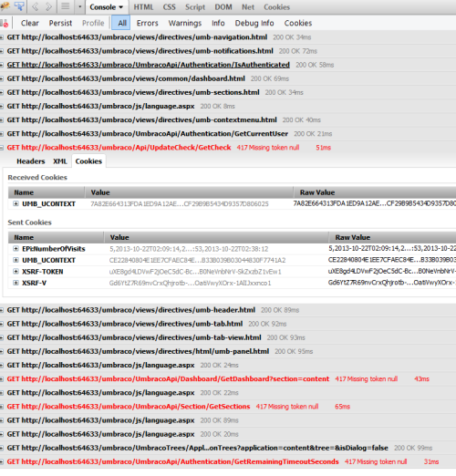Viewport: 456px width, 476px height.
Task: Expand the XSRF-TOKEN cookie details
Action: [16, 272]
